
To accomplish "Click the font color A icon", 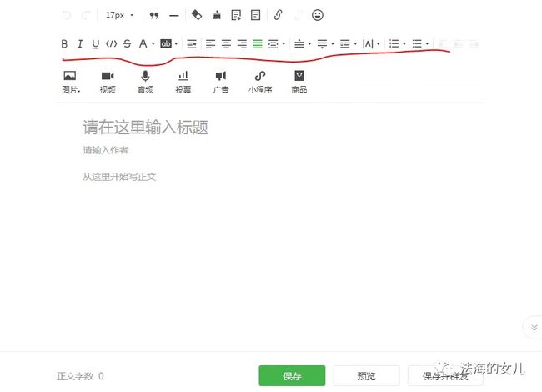I will 143,44.
